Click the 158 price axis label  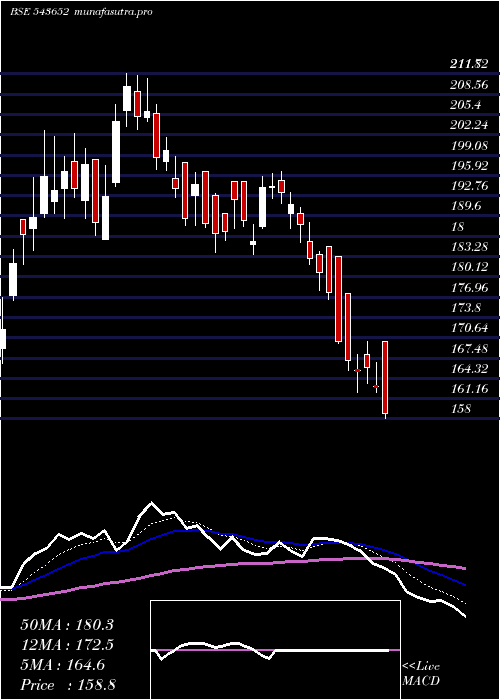tap(460, 409)
